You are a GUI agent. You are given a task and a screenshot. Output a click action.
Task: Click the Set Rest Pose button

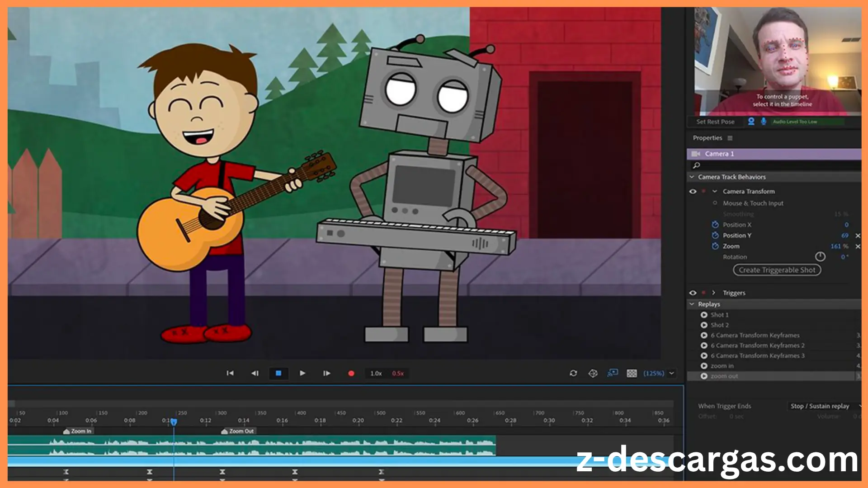[x=715, y=122]
